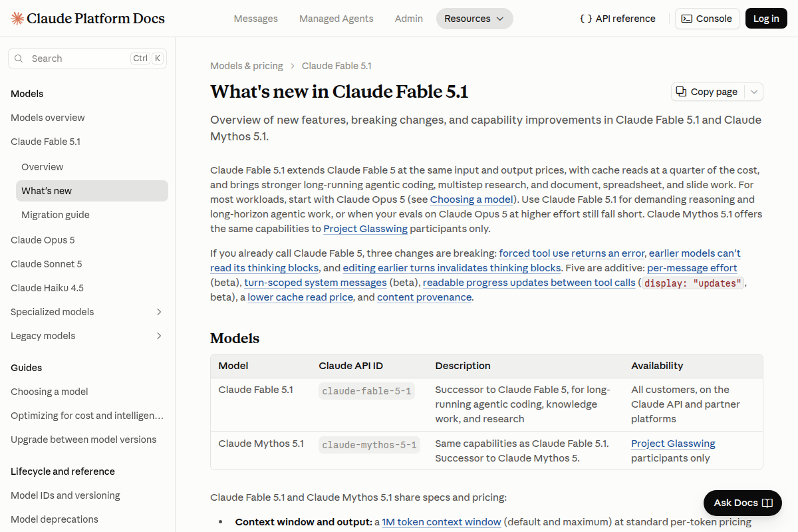Expand the Legacy models section
798x532 pixels.
coord(159,336)
